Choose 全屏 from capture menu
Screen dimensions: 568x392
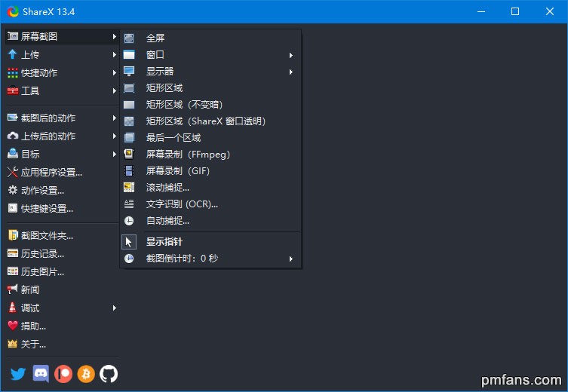pos(210,38)
